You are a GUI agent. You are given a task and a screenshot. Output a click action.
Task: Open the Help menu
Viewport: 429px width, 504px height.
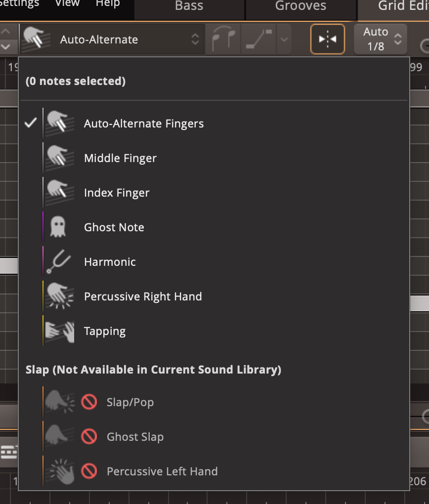108,4
